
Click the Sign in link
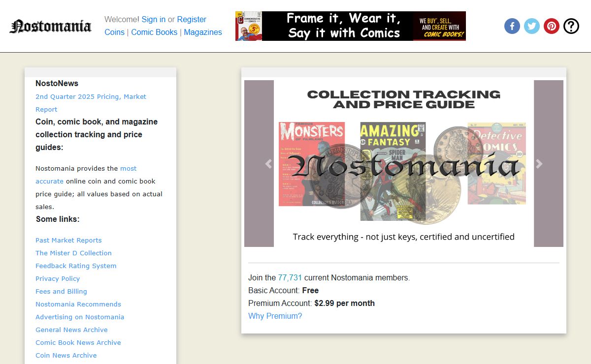[154, 20]
